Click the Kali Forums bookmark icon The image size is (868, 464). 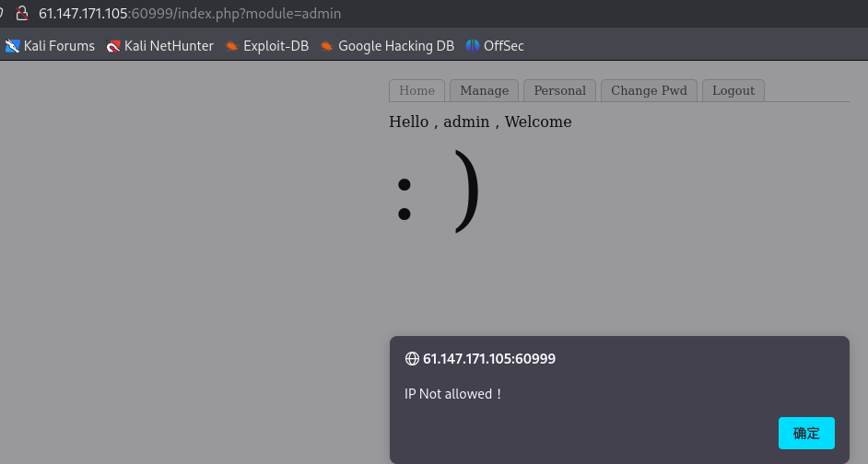[12, 46]
